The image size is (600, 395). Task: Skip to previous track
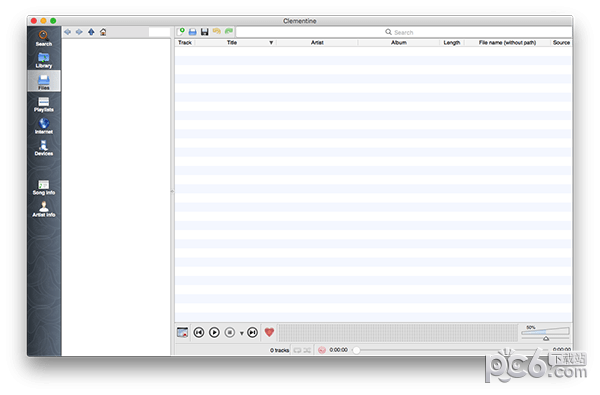tap(199, 332)
